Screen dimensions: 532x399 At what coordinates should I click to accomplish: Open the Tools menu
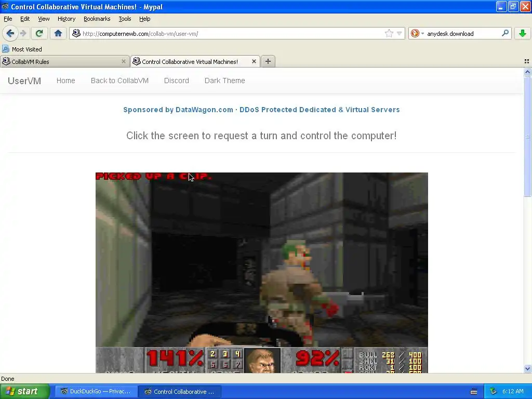(125, 19)
